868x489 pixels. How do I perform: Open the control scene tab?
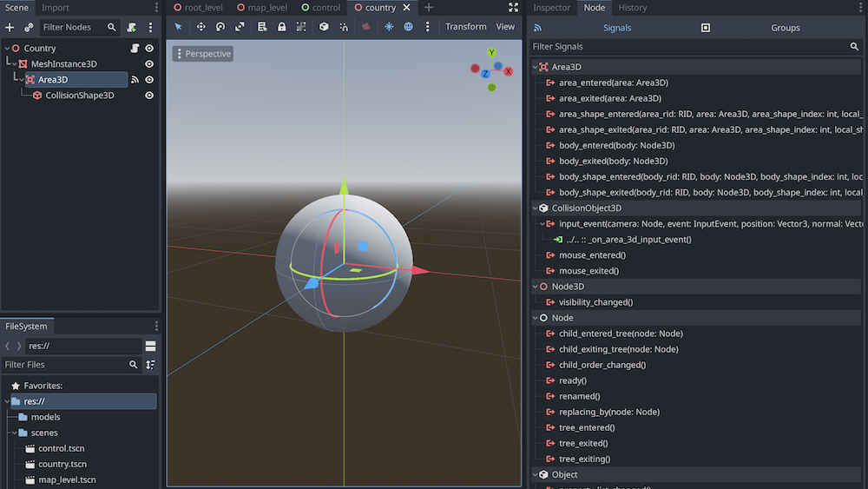point(321,7)
